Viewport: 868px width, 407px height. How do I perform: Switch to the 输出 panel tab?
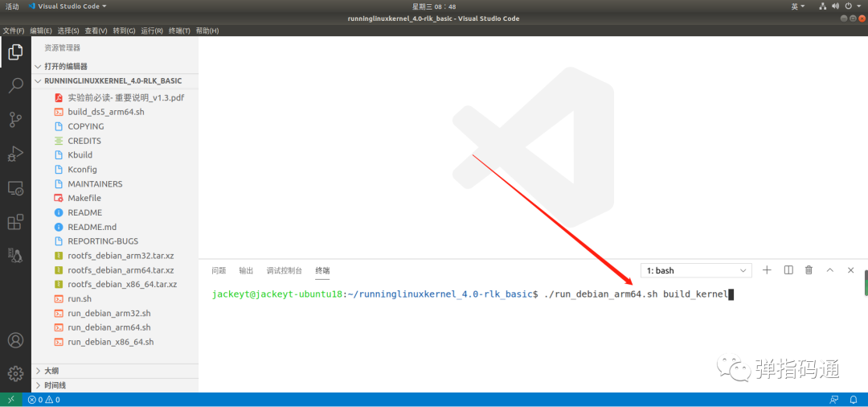coord(246,271)
